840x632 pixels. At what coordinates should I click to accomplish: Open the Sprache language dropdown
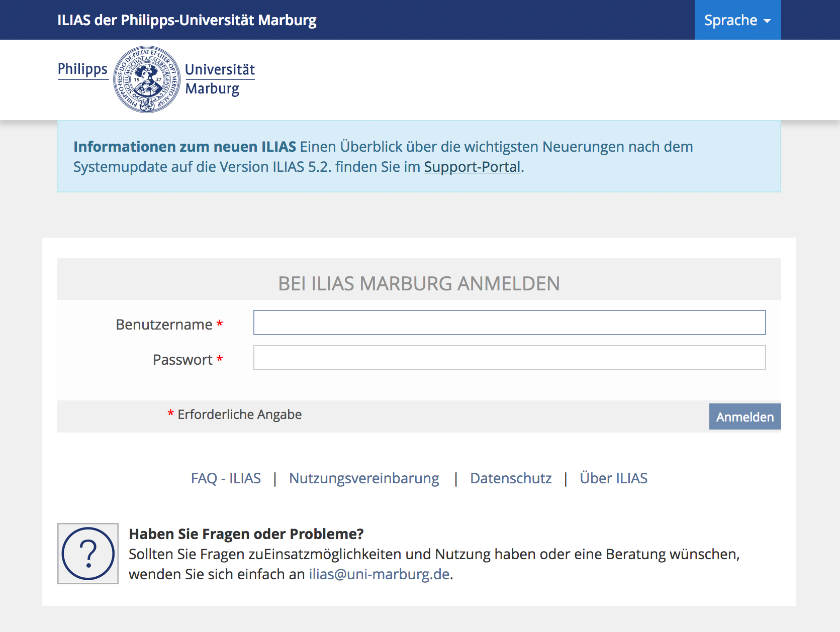coord(737,20)
